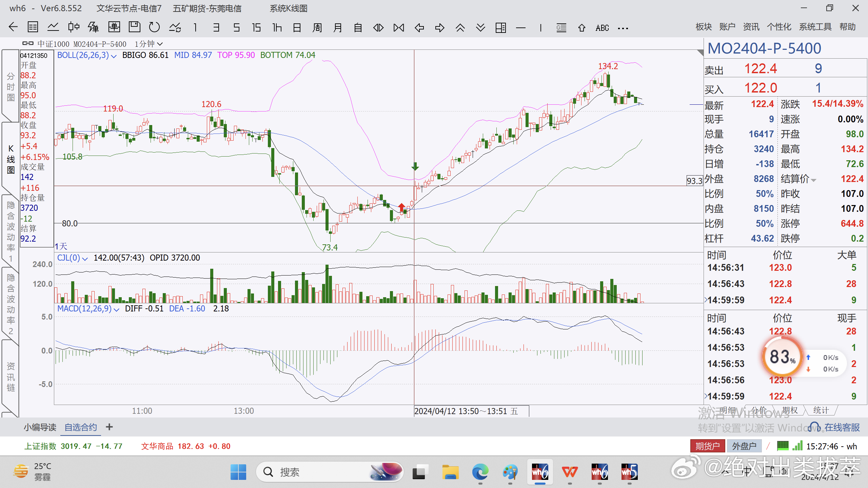This screenshot has width=868, height=488.
Task: Switch to the 隐含波动率2 side tab
Action: [11, 304]
